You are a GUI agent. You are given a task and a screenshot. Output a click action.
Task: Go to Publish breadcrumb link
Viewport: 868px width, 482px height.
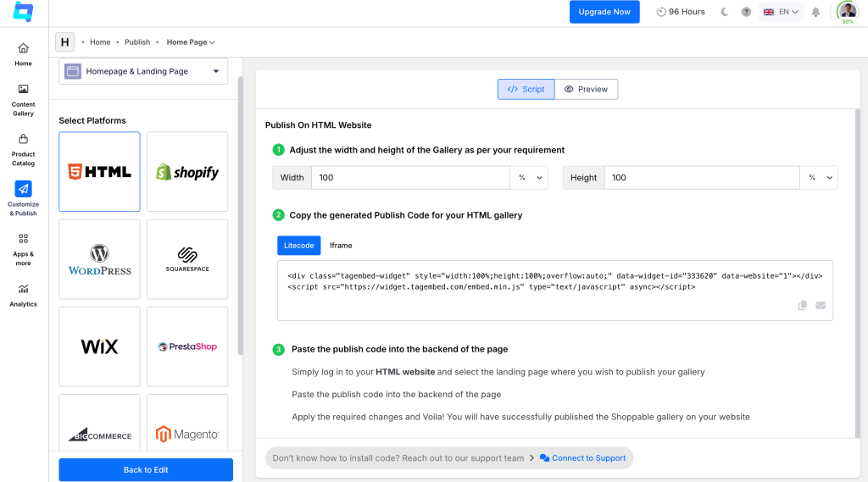point(137,42)
